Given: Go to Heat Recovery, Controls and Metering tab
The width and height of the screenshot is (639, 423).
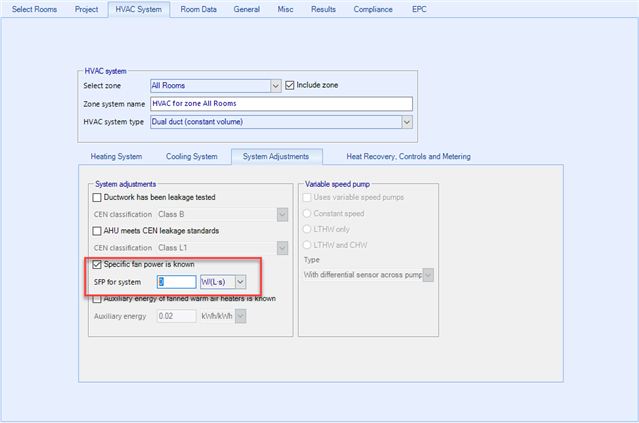Looking at the screenshot, I should (x=408, y=157).
